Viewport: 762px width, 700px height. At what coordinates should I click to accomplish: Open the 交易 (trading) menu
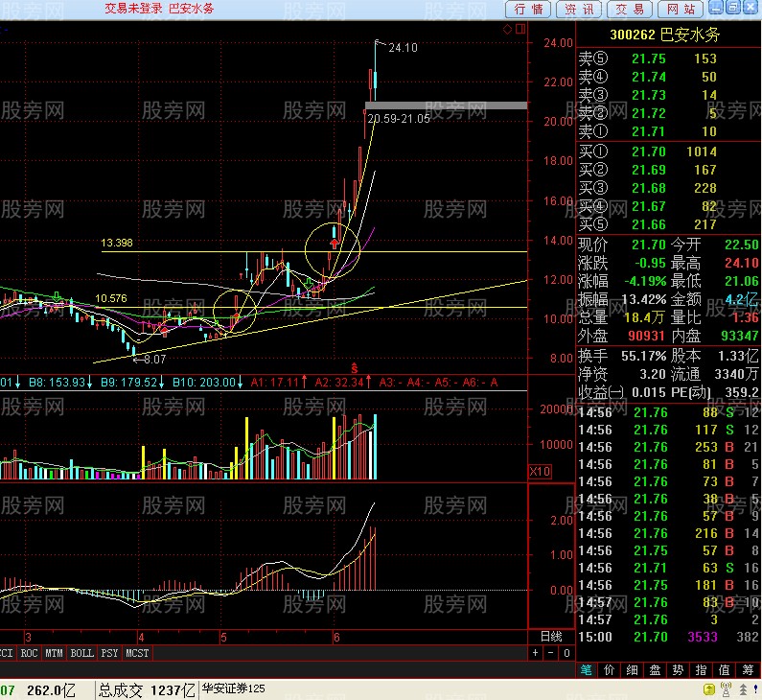630,9
